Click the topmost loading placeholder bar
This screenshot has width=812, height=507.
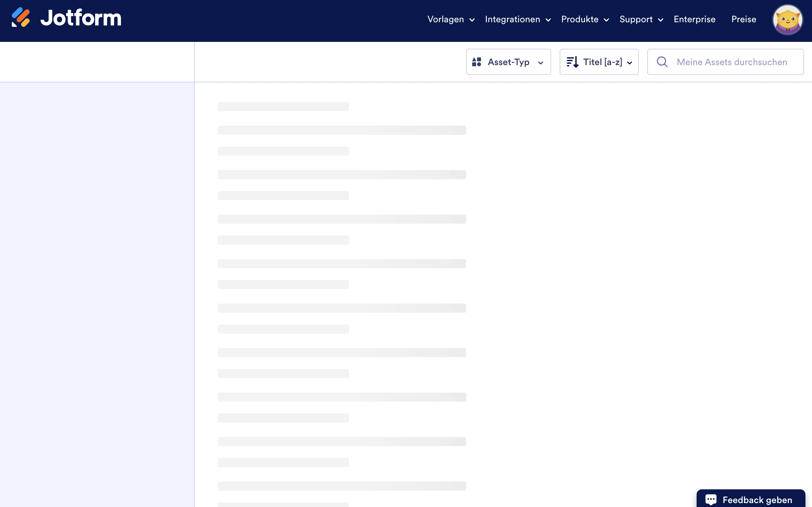(x=282, y=106)
